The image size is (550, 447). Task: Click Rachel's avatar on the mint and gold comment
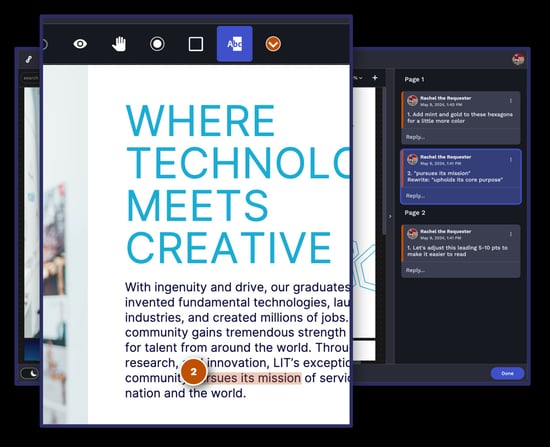click(x=412, y=100)
